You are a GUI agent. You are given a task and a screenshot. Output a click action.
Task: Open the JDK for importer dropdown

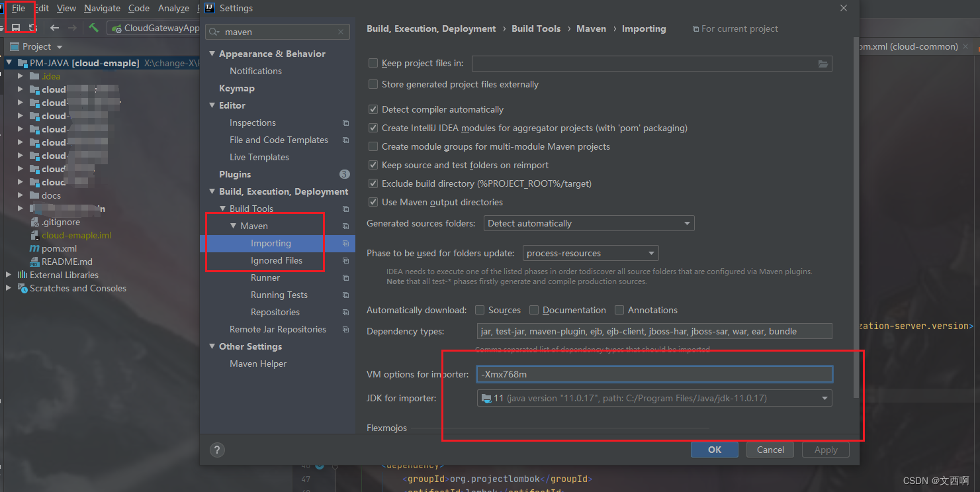pos(824,398)
